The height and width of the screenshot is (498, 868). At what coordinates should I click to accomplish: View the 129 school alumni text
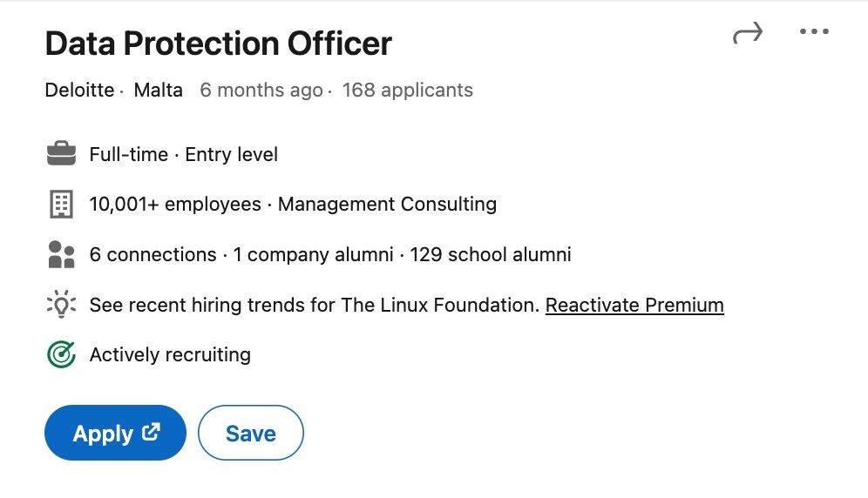click(490, 255)
